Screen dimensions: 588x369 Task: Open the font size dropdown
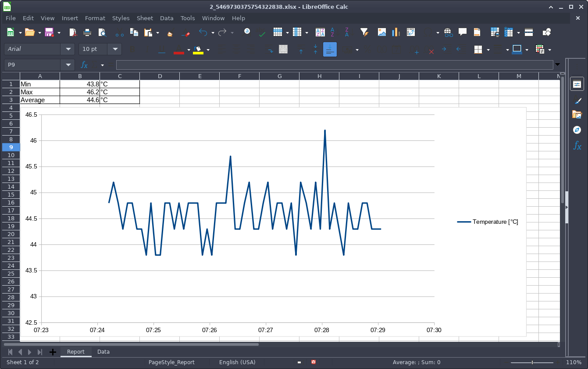pos(114,49)
